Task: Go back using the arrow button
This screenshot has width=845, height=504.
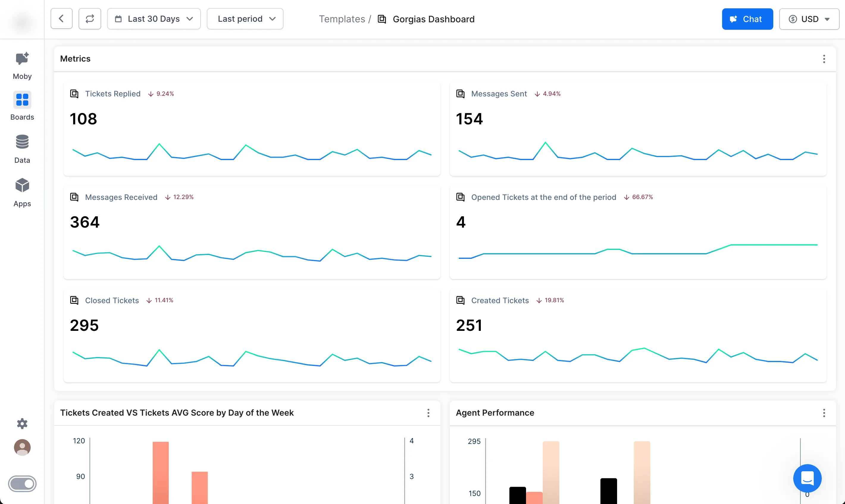Action: pyautogui.click(x=62, y=19)
